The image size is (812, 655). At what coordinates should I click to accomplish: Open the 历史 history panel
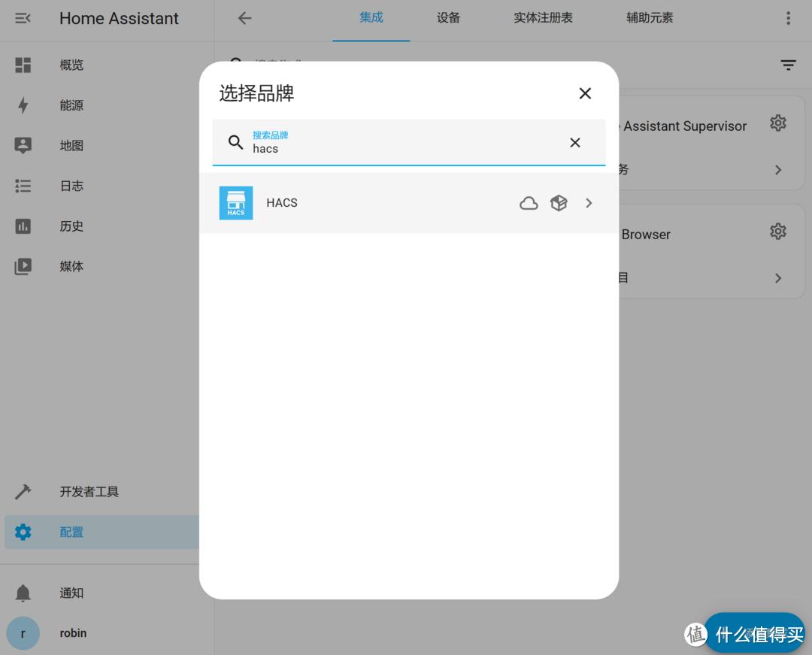[x=71, y=226]
